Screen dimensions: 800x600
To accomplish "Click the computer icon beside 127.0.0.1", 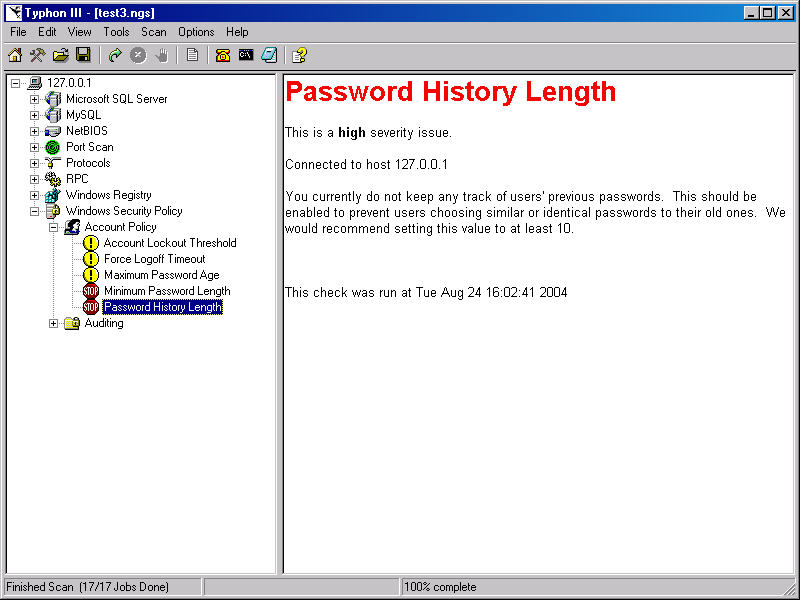I will pyautogui.click(x=34, y=83).
